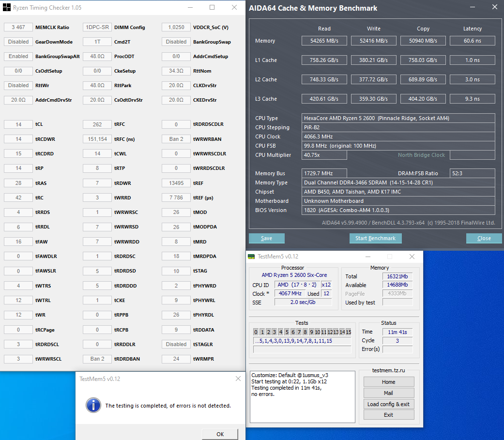Click the Time value 11m 41s

(397, 332)
